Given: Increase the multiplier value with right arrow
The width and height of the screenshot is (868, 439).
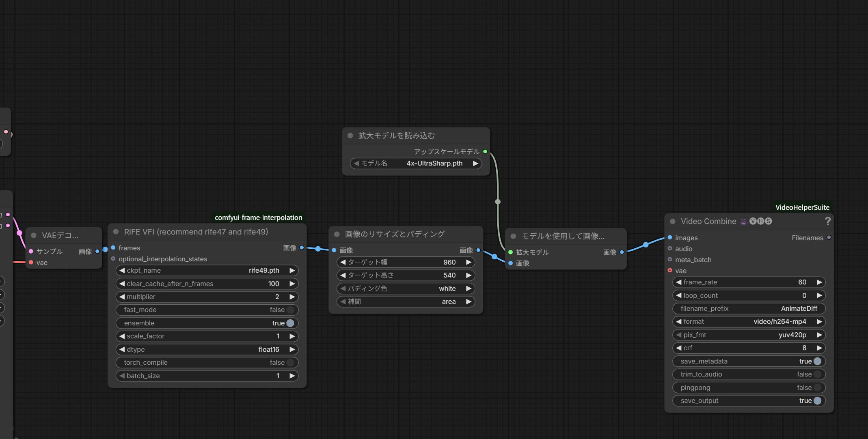Looking at the screenshot, I should point(292,297).
